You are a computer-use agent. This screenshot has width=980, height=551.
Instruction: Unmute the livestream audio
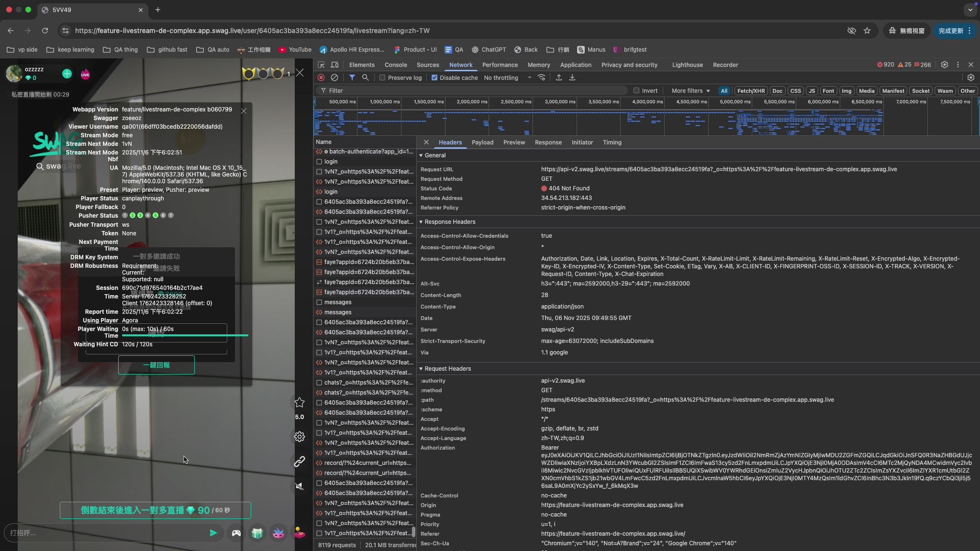coord(300,486)
